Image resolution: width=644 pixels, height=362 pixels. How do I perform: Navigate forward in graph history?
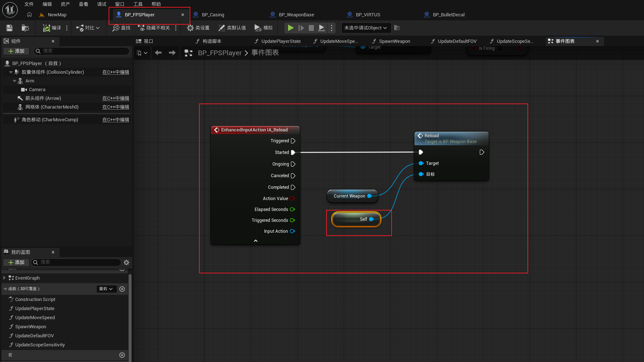(172, 53)
